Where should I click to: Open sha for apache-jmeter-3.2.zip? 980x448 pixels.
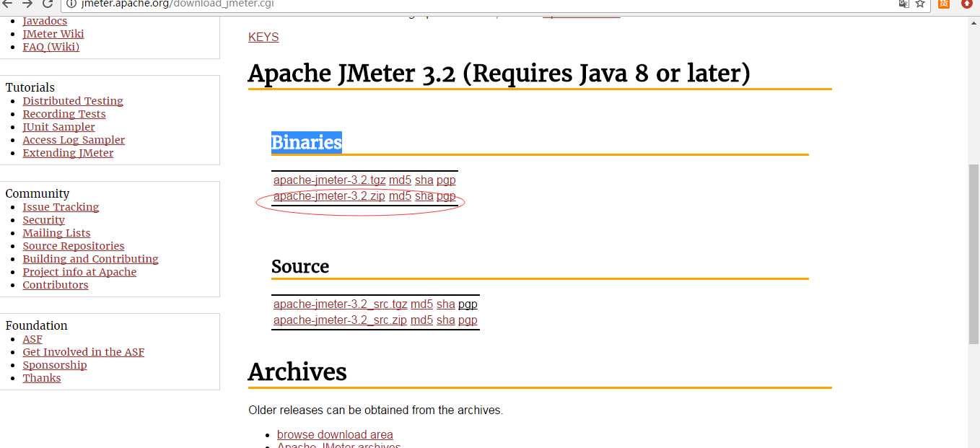click(424, 196)
